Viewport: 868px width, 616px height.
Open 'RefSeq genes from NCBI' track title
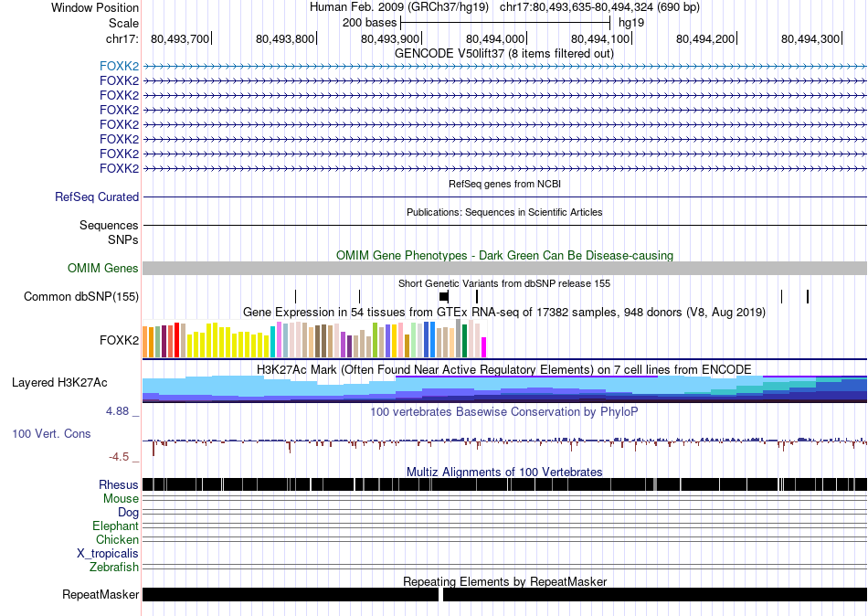coord(504,184)
